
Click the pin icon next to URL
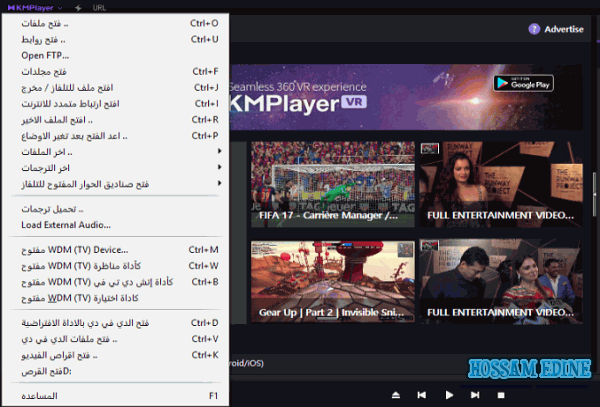coord(77,7)
